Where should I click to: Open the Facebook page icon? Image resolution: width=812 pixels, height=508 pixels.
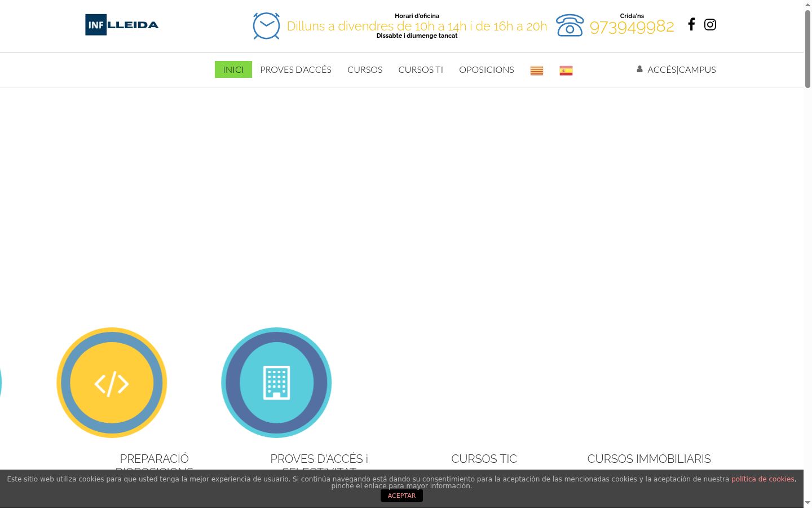pyautogui.click(x=691, y=24)
